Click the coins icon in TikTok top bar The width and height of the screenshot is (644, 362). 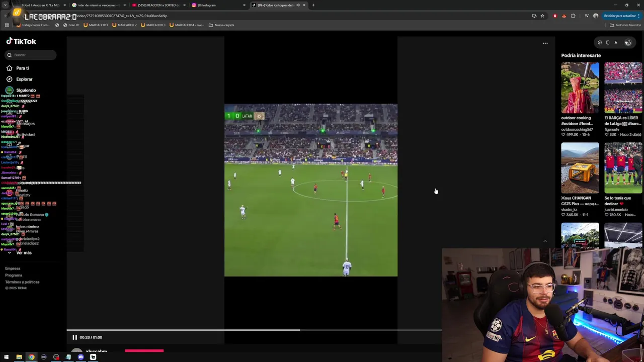pyautogui.click(x=599, y=43)
